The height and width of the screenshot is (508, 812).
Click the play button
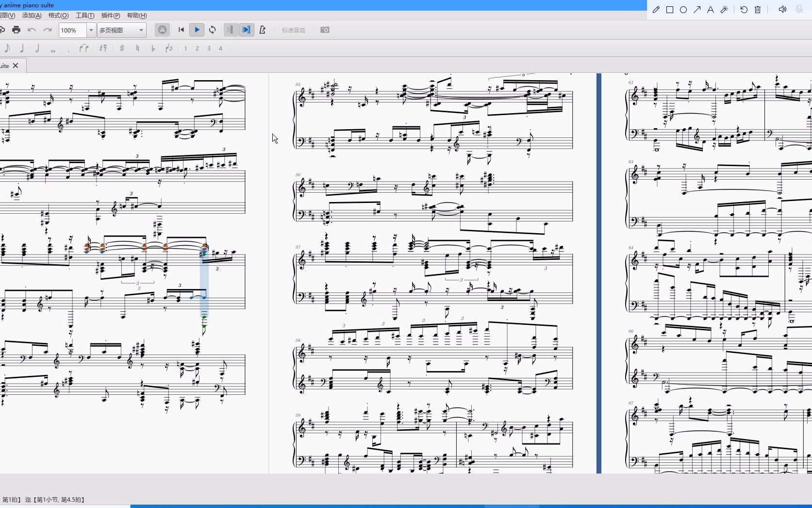point(197,30)
